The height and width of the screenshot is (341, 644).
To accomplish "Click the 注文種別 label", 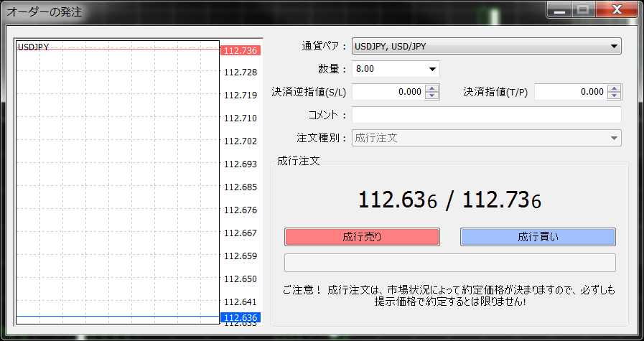I will [322, 138].
